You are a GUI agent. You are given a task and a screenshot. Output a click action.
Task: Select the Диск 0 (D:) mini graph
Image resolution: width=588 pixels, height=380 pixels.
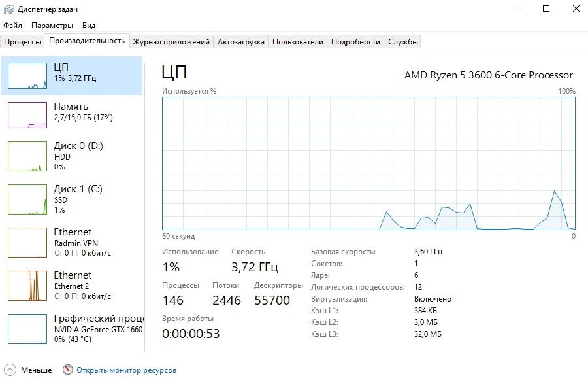coord(27,156)
